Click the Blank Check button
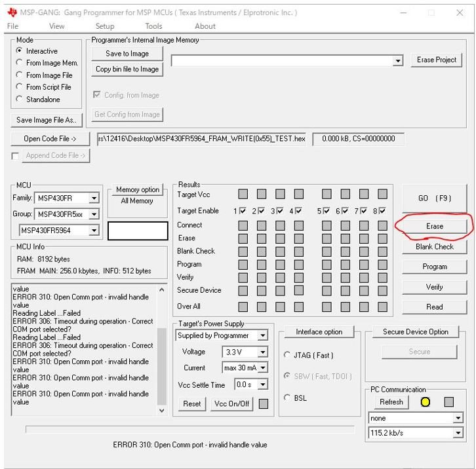Viewport: 476px width, 469px height. (435, 247)
